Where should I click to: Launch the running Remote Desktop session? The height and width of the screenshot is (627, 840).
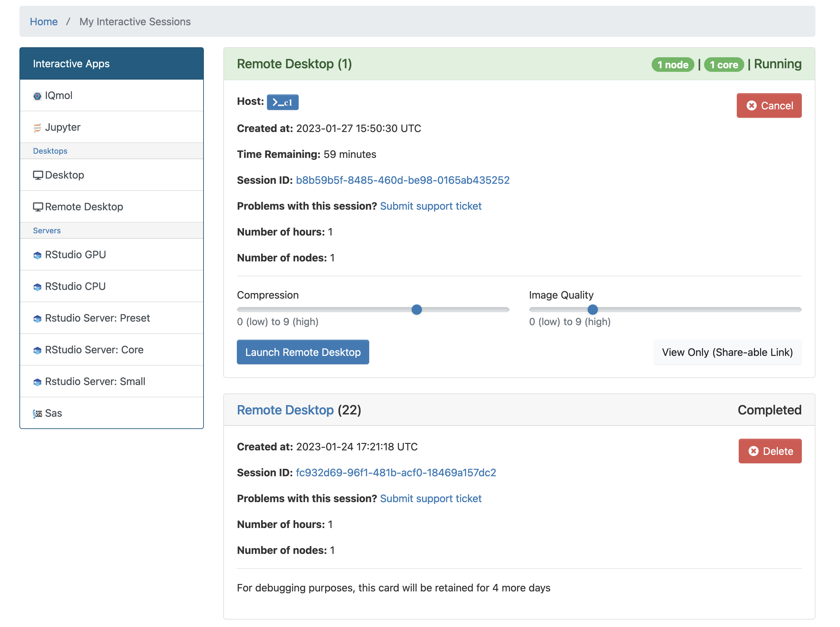[x=303, y=352]
